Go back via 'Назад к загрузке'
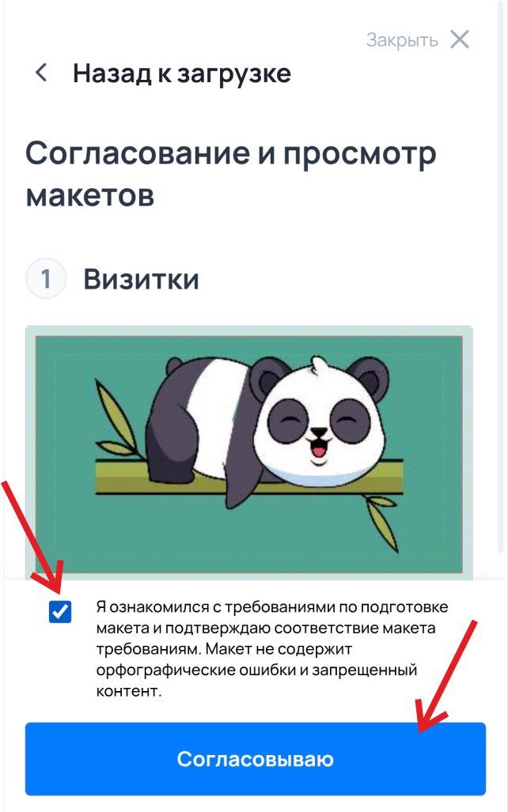 coord(181,73)
